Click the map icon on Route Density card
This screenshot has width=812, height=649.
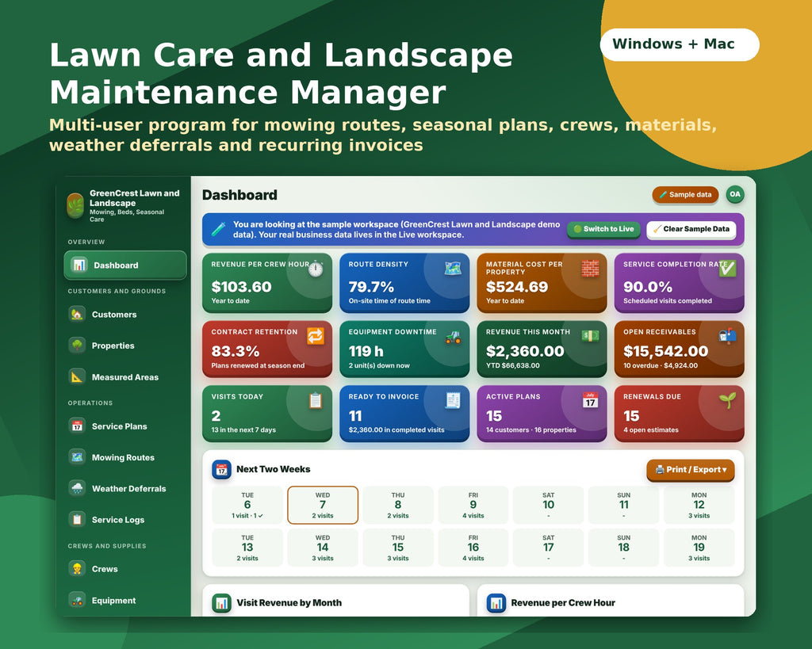tap(453, 268)
